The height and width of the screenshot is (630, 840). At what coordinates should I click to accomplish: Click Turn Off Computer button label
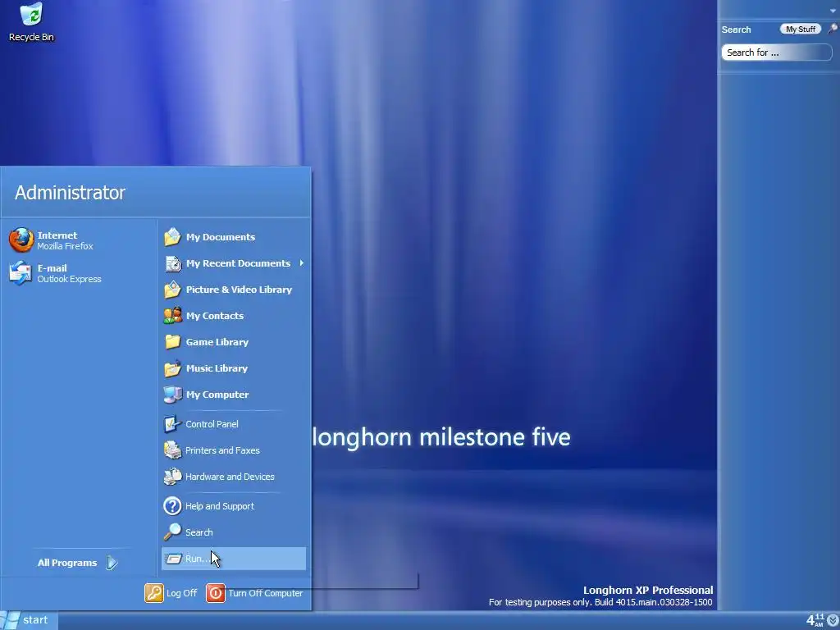265,593
